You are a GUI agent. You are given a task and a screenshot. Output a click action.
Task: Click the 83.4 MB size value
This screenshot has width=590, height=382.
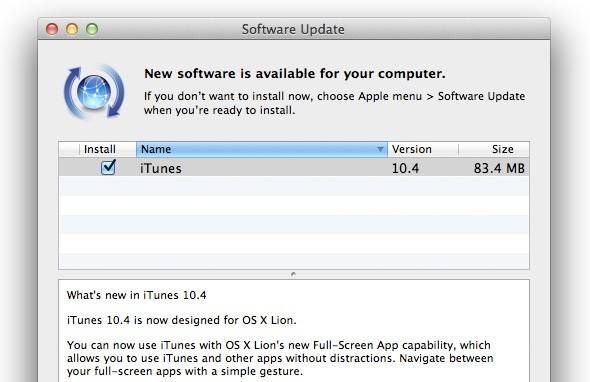click(x=499, y=168)
